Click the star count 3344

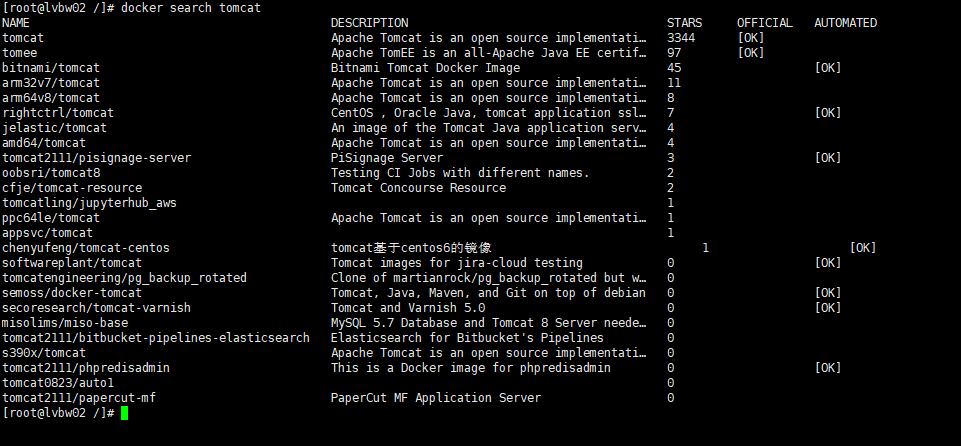pyautogui.click(x=681, y=38)
